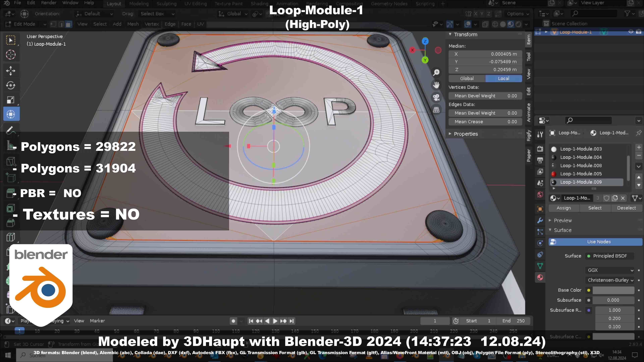
Task: Click the Assign button
Action: coord(563,208)
